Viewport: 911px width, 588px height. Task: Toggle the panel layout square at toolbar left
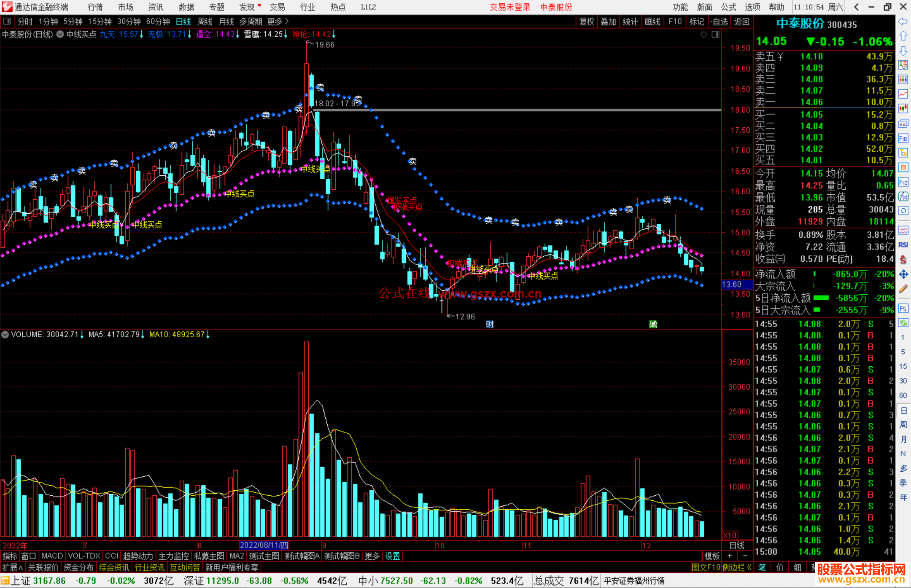(x=7, y=21)
